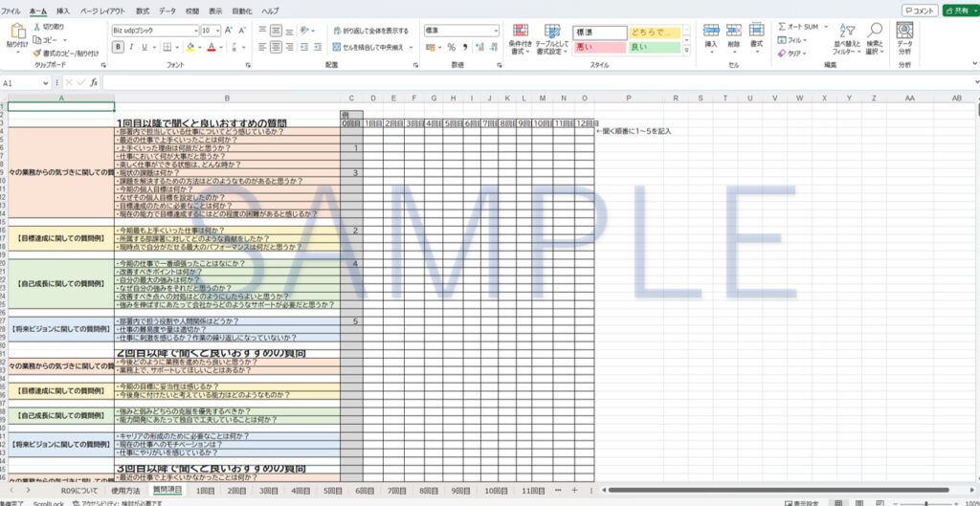Click the Conditional Formatting (条件付き書式) icon

tap(520, 31)
